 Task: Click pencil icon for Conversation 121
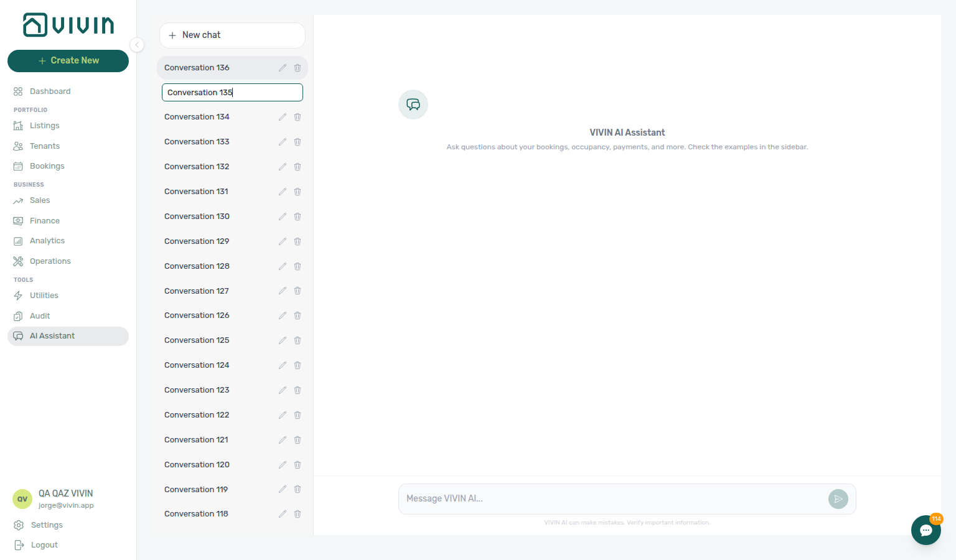pyautogui.click(x=283, y=440)
